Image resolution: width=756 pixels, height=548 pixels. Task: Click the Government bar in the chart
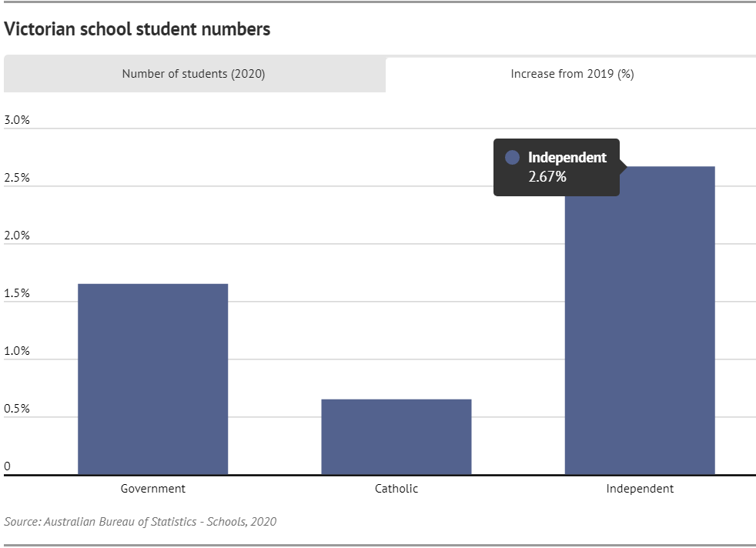coord(152,379)
